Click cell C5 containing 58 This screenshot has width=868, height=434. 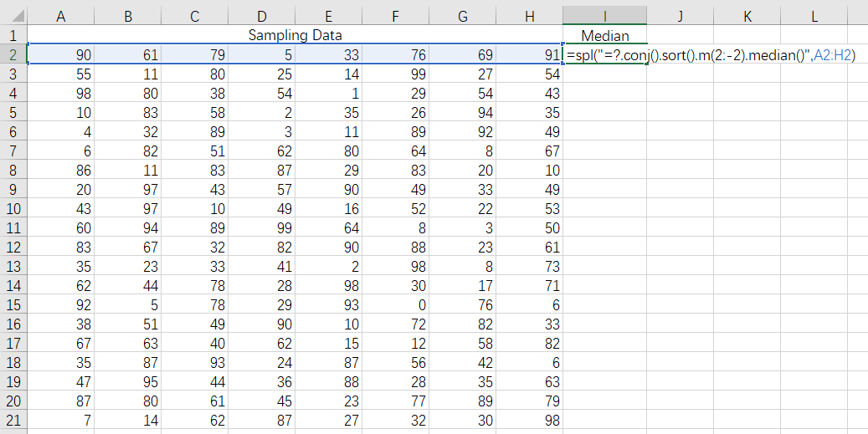click(194, 112)
